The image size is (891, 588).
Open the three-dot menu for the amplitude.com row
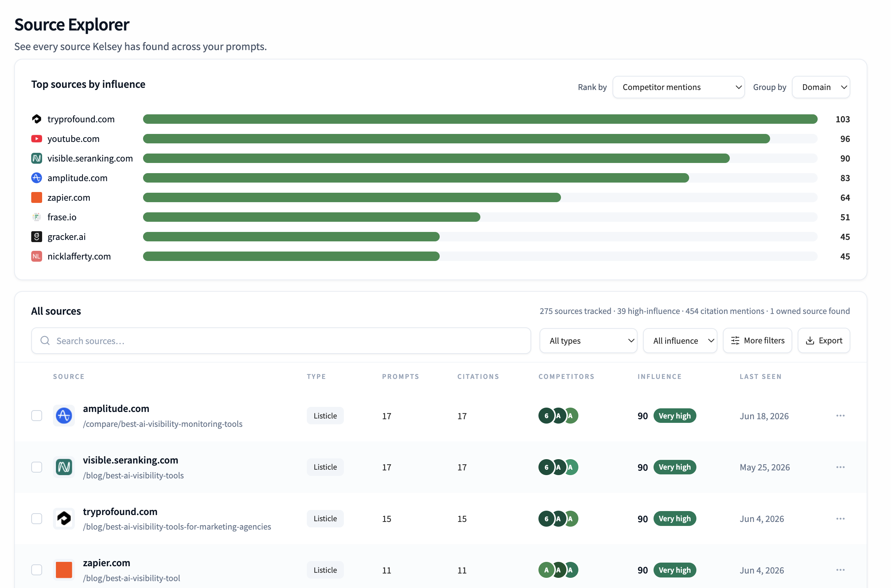pos(841,416)
